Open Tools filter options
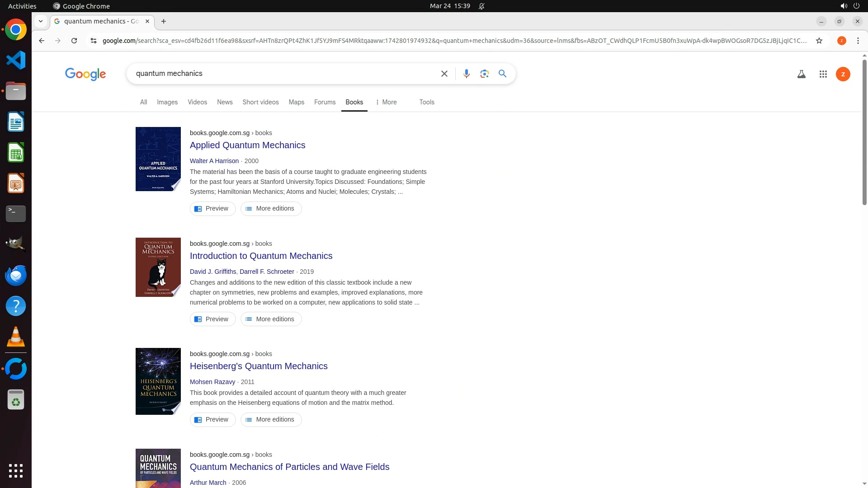 coord(426,102)
